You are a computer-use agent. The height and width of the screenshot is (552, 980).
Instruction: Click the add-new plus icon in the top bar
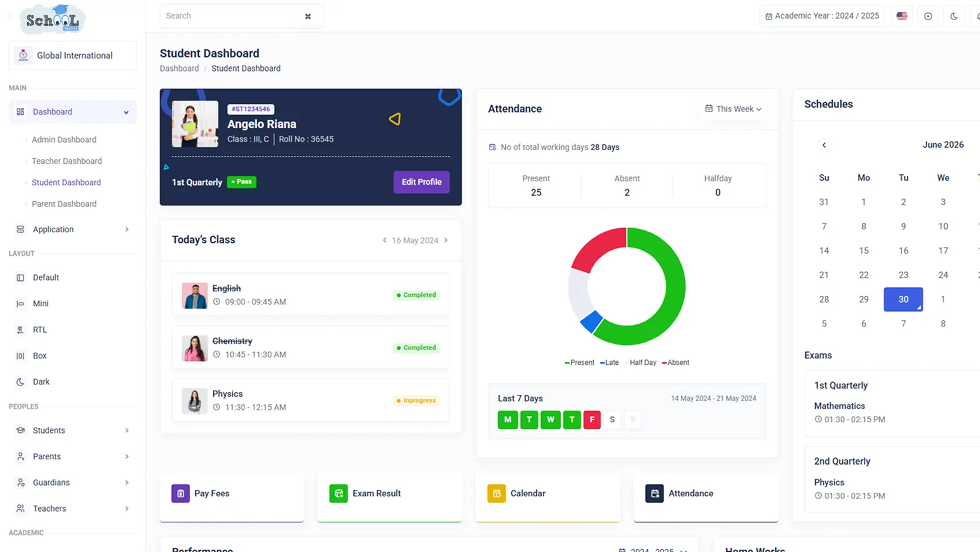click(928, 16)
